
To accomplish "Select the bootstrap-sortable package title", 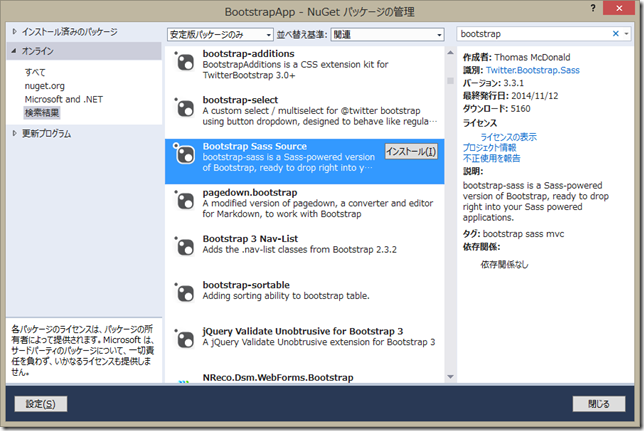I will click(246, 285).
